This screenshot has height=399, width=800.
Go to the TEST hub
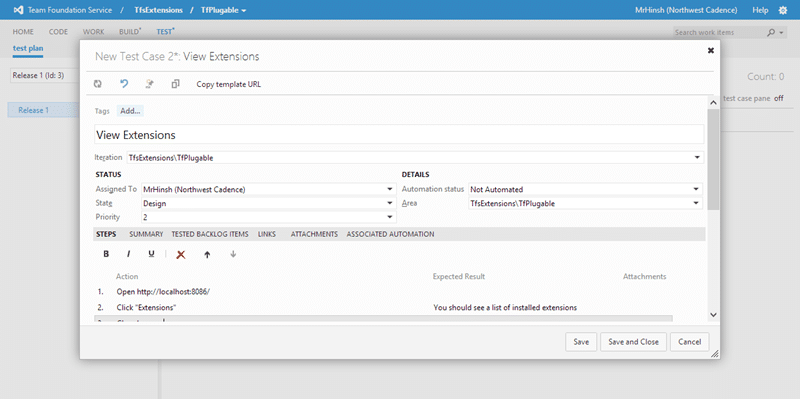click(165, 32)
